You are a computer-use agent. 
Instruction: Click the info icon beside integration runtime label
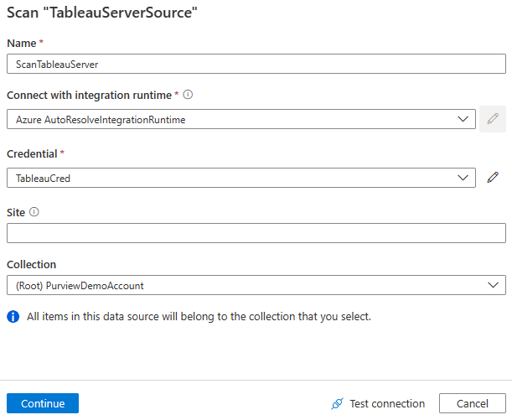[188, 95]
